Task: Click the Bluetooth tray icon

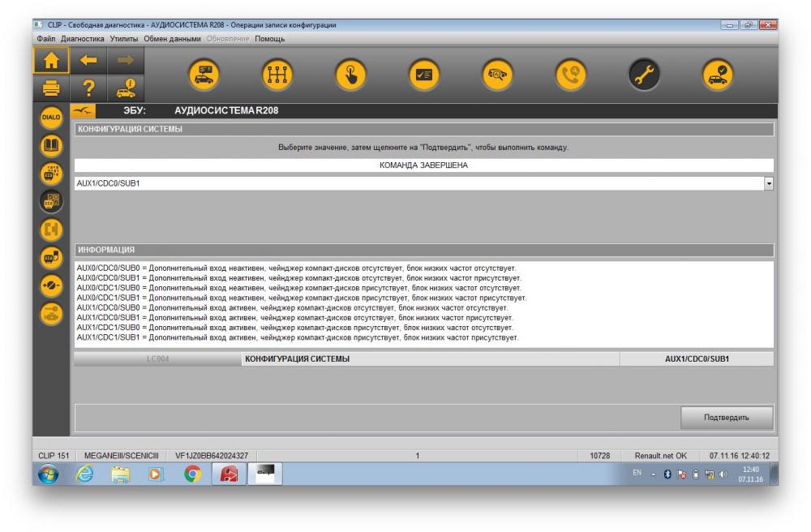Action: pos(667,474)
